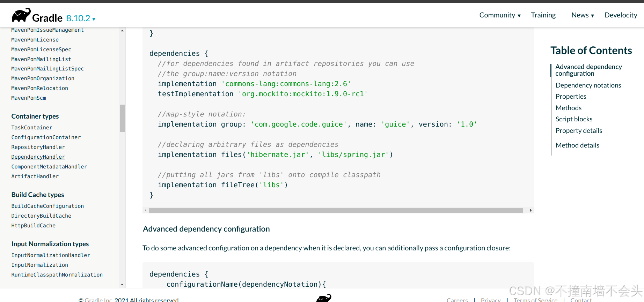Open MavenPomMailingList reference
The height and width of the screenshot is (302, 644).
click(x=41, y=59)
